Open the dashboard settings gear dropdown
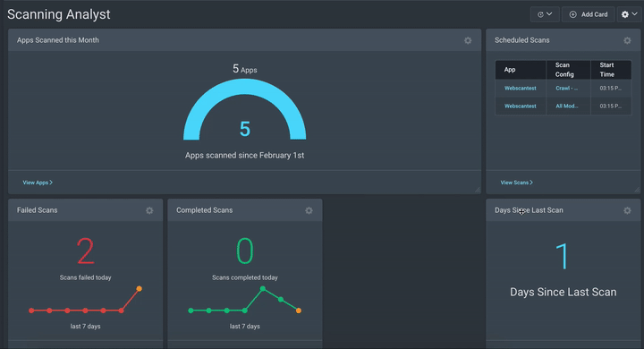 (x=629, y=14)
